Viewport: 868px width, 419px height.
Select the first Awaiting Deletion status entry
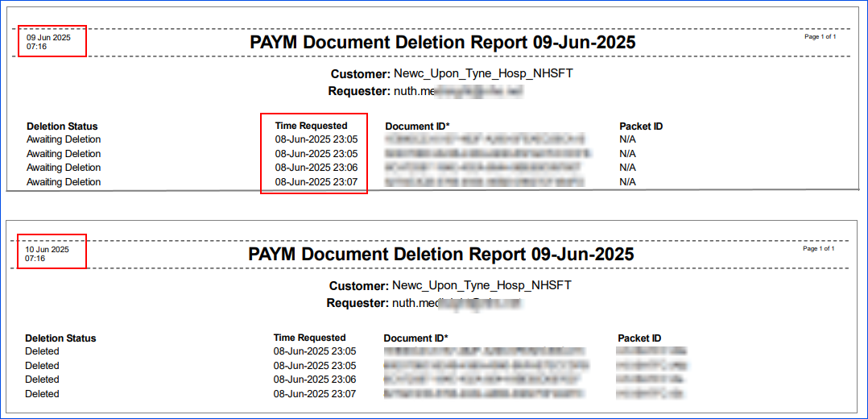(64, 139)
